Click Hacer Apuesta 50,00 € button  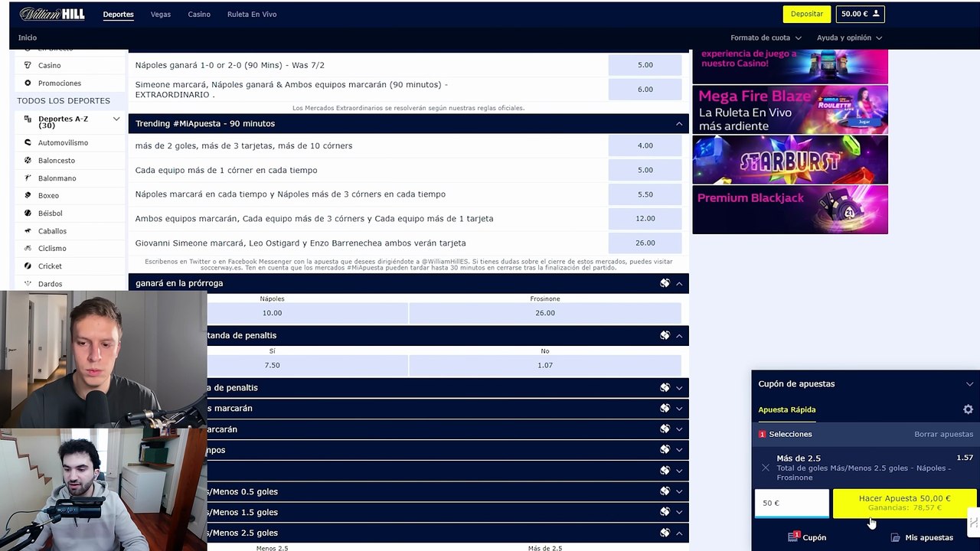pyautogui.click(x=904, y=503)
